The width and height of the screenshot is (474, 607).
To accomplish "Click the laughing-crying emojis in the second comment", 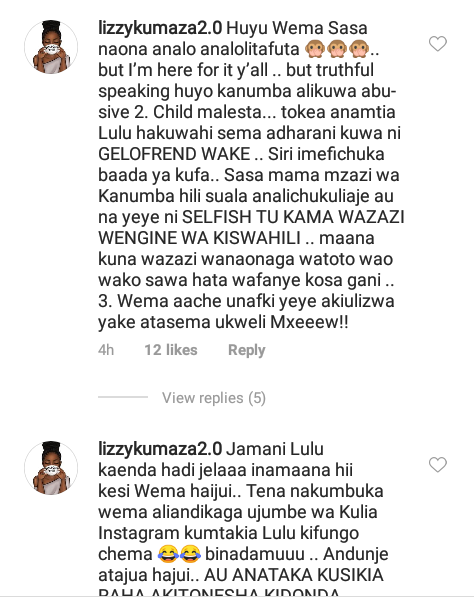I will pos(179,554).
